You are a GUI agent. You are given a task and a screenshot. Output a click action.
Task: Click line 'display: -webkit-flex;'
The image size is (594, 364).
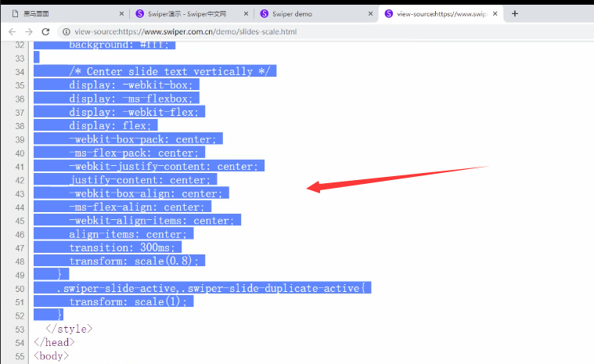(x=134, y=112)
